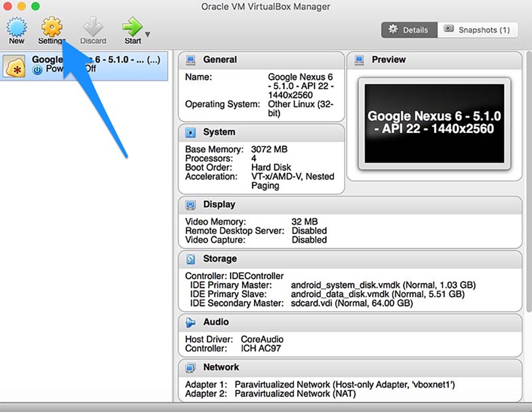This screenshot has height=412, width=532.
Task: Open Settings via the gear icon
Action: [x=52, y=27]
